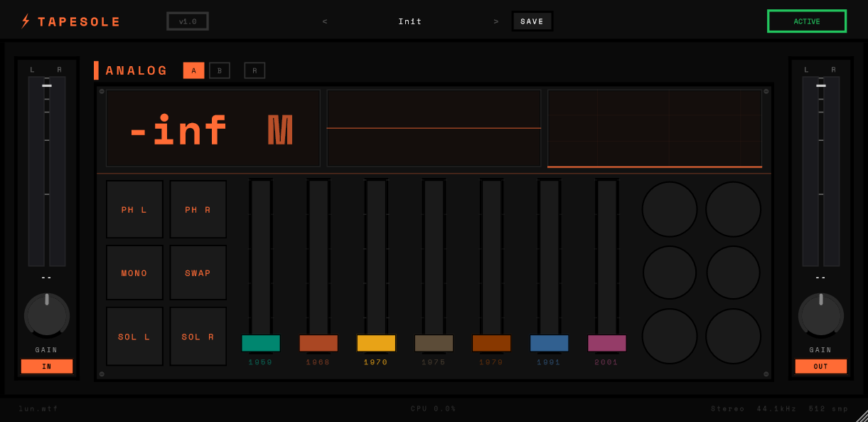Click the window resize grip corner
868x422 pixels.
862,416
